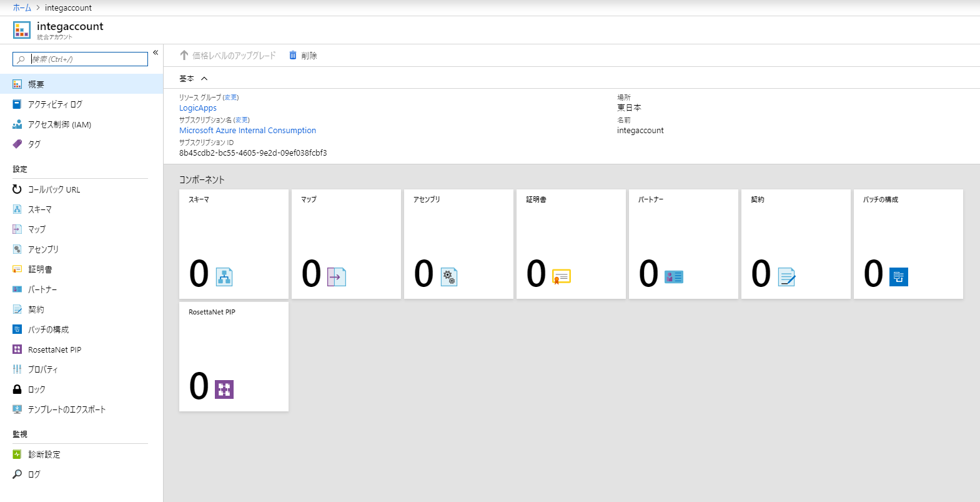
Task: Select アクセス制御 (IAM) menu item
Action: coord(59,124)
